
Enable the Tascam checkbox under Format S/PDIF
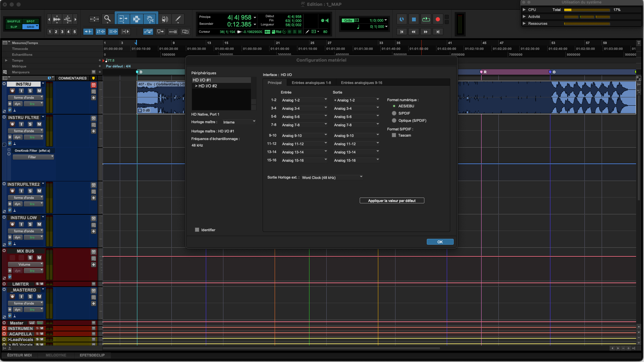394,135
